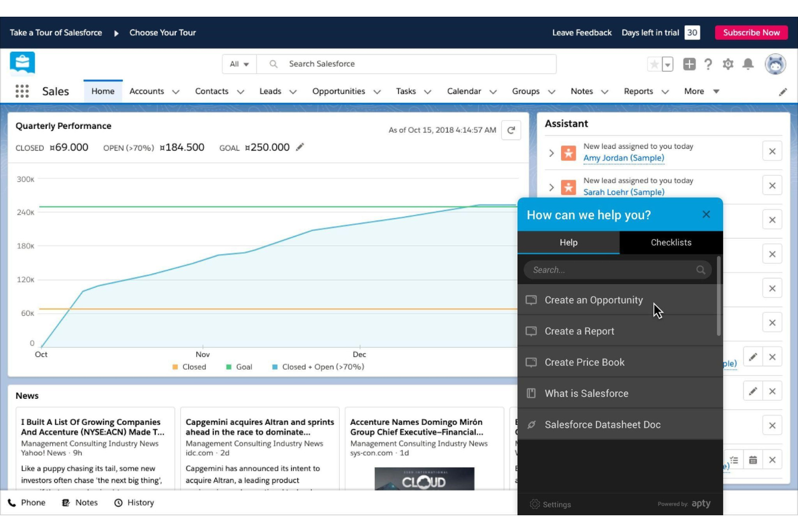Click the checklist icon in the Assistant panel

[x=734, y=460]
